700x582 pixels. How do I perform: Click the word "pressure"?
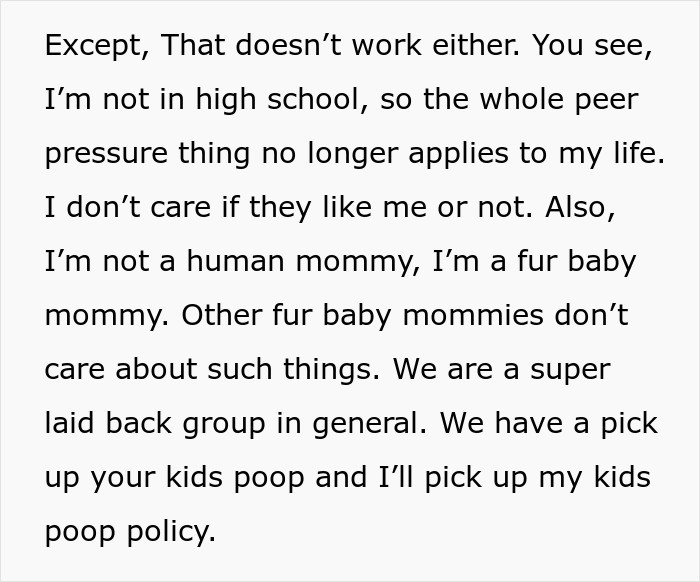[x=109, y=155]
